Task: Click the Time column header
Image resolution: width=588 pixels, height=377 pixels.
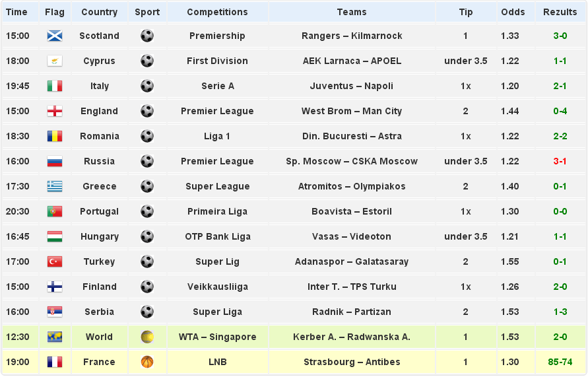Action: [16, 12]
